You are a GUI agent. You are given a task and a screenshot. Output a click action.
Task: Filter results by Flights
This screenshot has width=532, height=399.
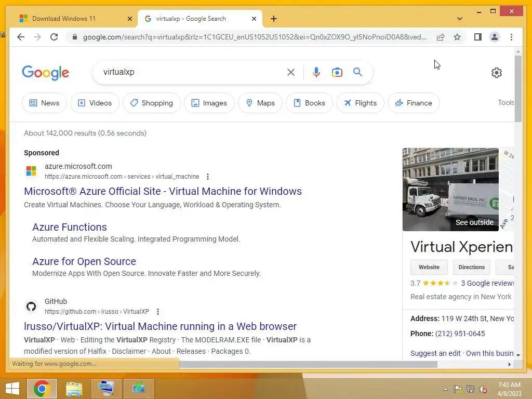(x=360, y=103)
